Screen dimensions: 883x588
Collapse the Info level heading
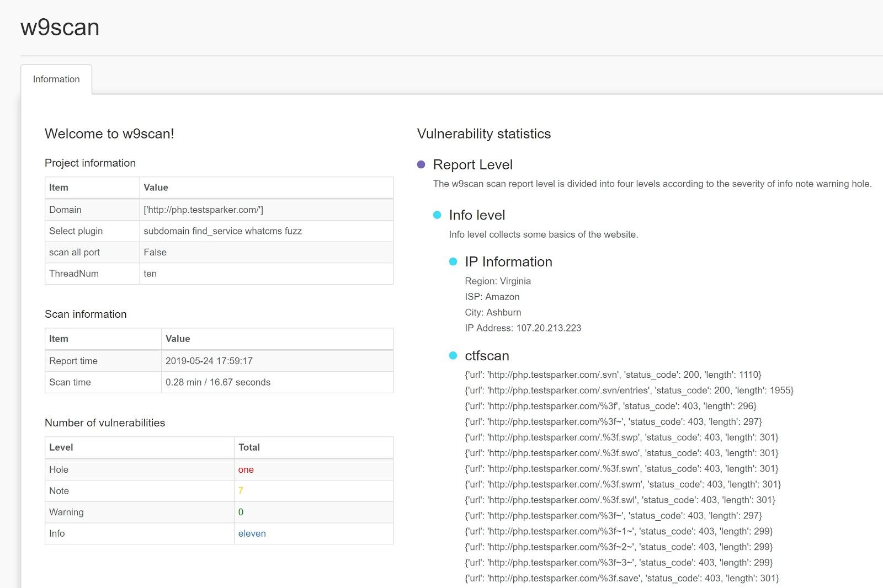point(477,215)
